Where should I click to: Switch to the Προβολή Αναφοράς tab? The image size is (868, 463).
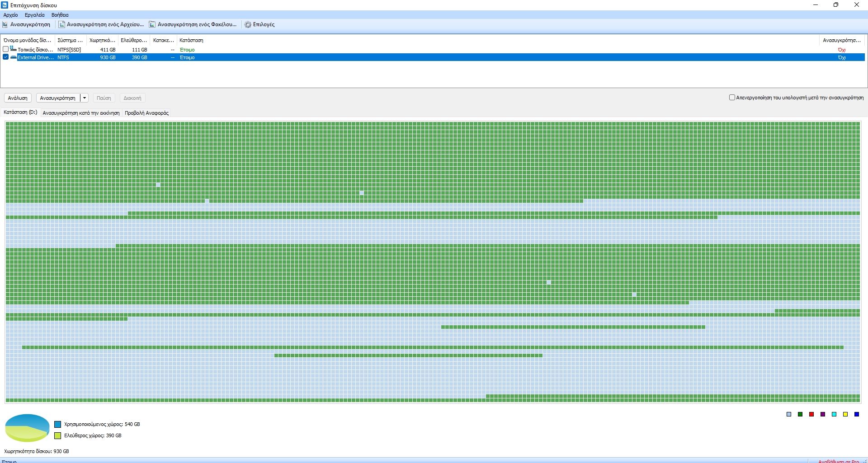146,113
